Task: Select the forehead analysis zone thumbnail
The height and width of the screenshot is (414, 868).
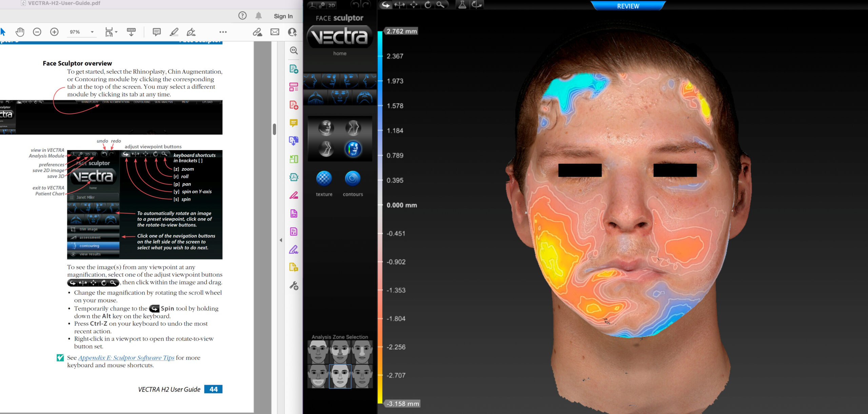Action: click(x=318, y=352)
